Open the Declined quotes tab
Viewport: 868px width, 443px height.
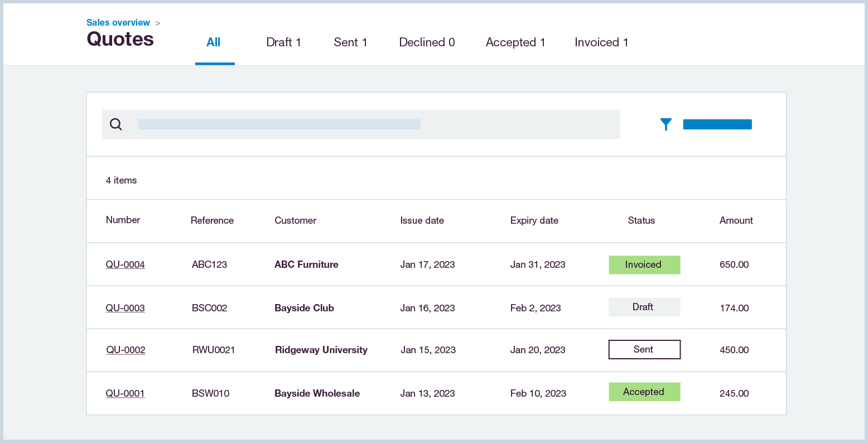pyautogui.click(x=427, y=42)
